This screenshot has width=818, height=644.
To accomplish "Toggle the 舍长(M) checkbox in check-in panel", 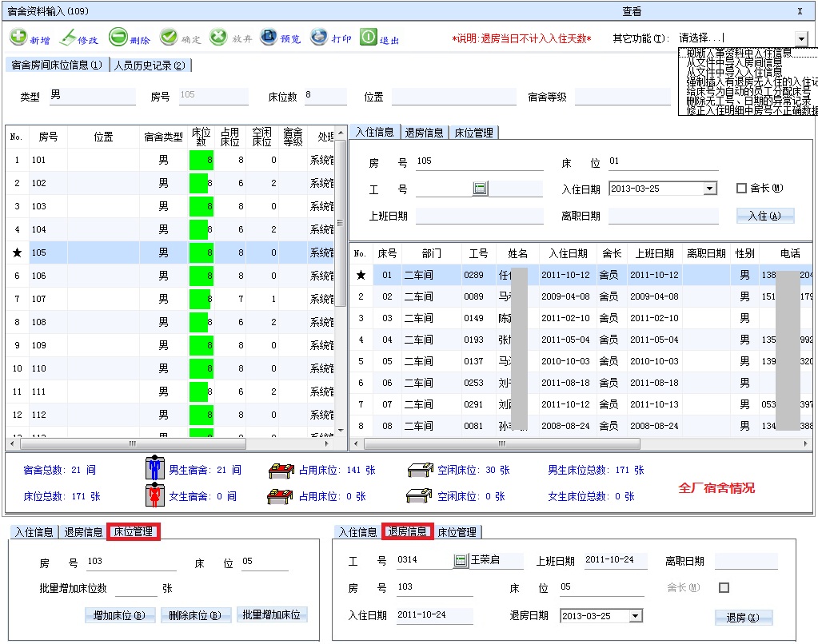I will (x=741, y=189).
